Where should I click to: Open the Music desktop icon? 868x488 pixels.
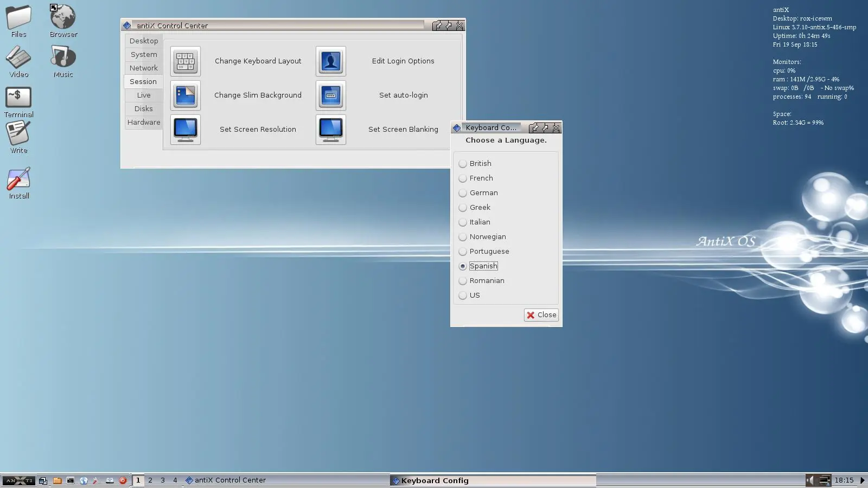63,61
